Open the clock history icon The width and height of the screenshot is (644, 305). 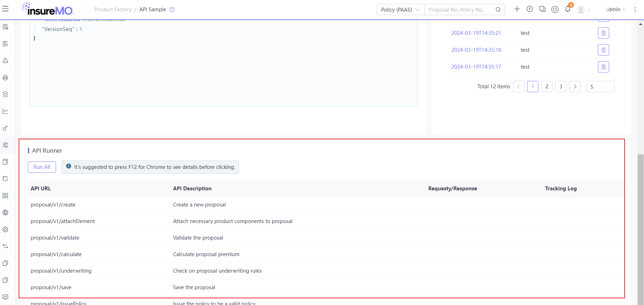point(530,9)
